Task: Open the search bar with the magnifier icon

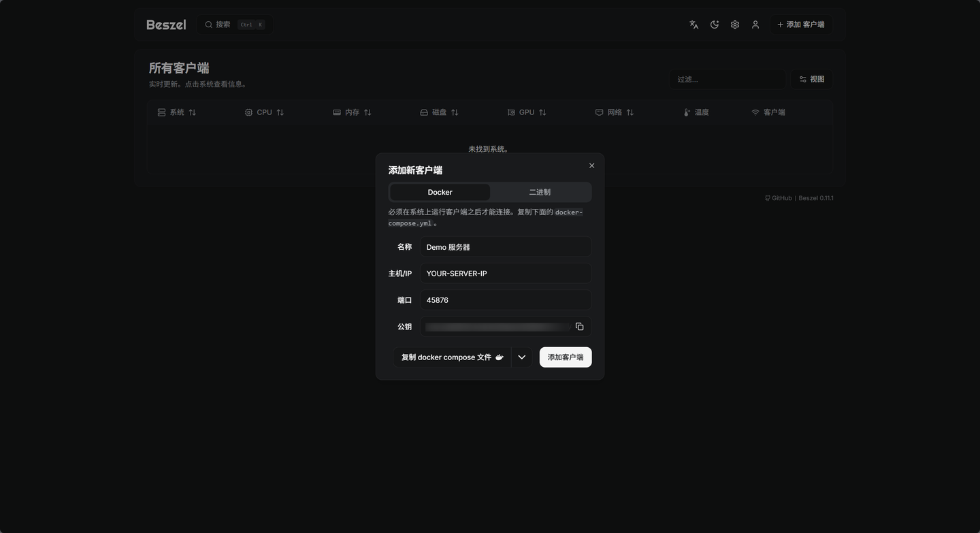Action: (x=209, y=25)
